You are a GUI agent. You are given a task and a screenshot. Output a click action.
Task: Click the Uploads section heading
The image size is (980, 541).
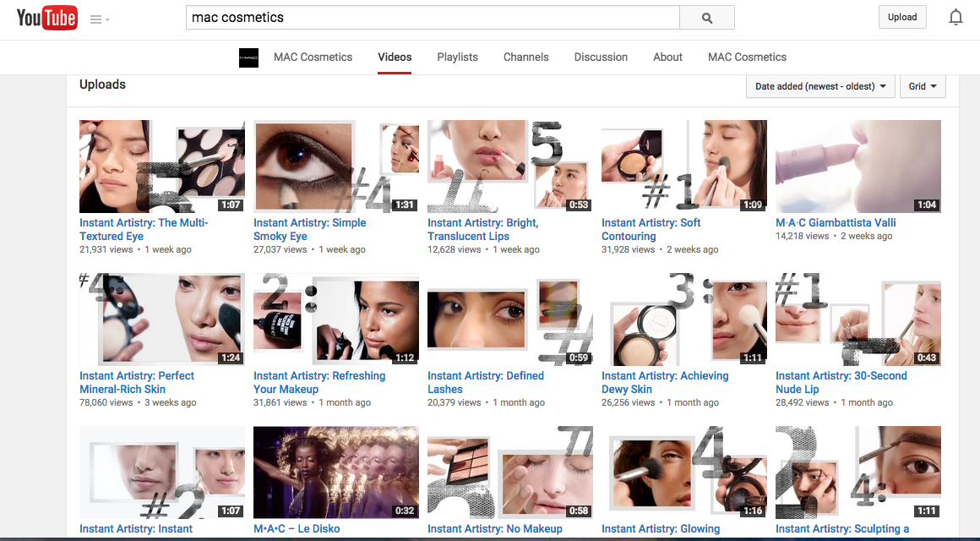(x=102, y=85)
